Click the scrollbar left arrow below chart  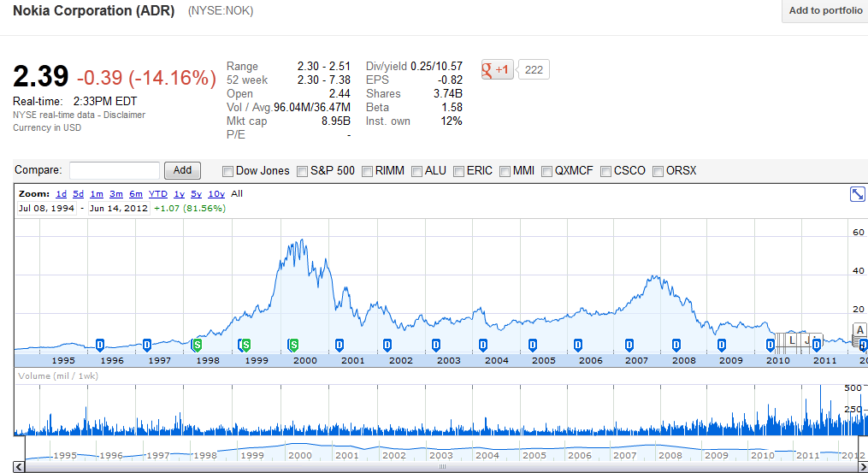(19, 467)
